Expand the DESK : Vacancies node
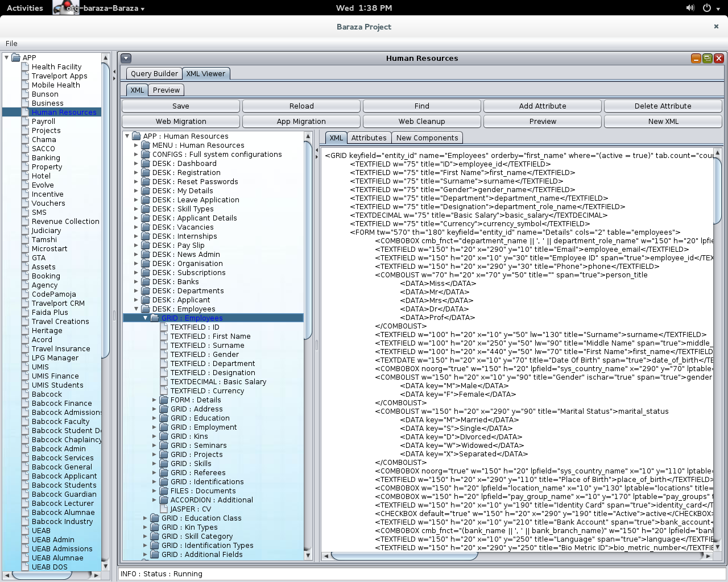The height and width of the screenshot is (582, 728). (x=136, y=227)
